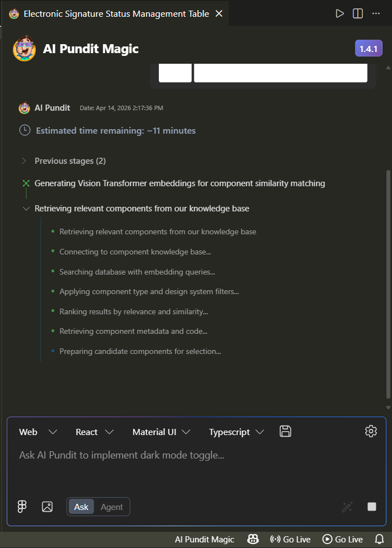Click the chat scrollbar up arrow
392x548 pixels.
coord(388,68)
